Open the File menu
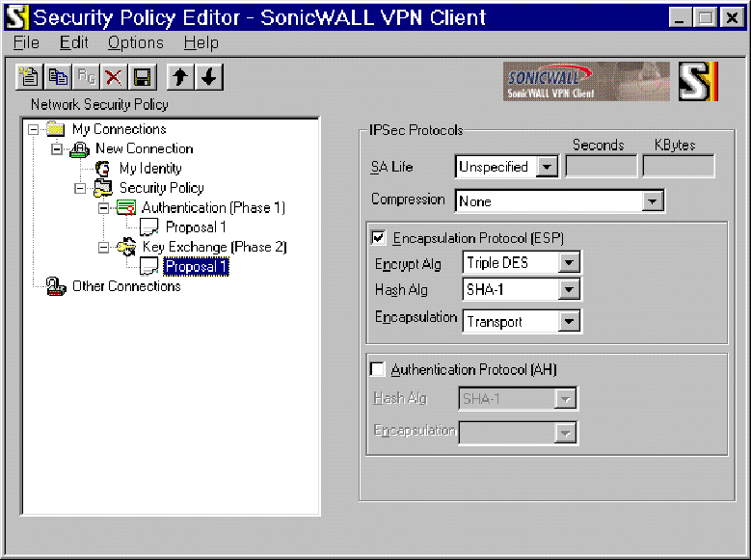The height and width of the screenshot is (560, 751). point(26,43)
